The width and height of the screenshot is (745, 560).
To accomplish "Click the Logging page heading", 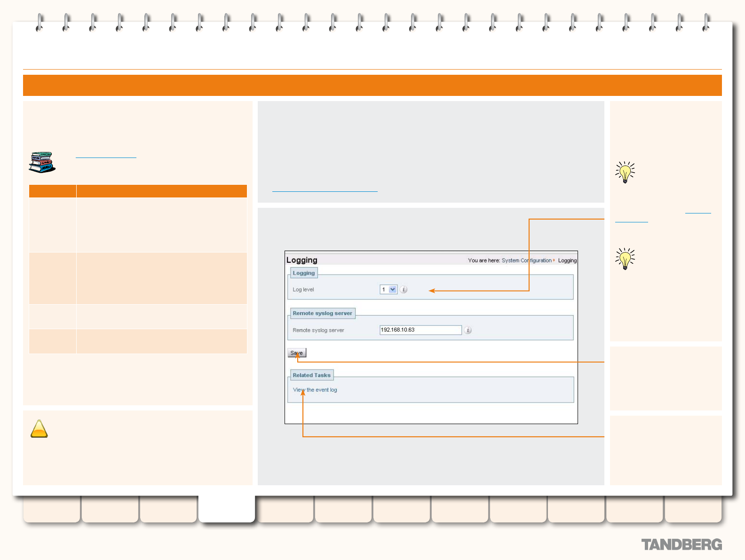I will click(301, 260).
